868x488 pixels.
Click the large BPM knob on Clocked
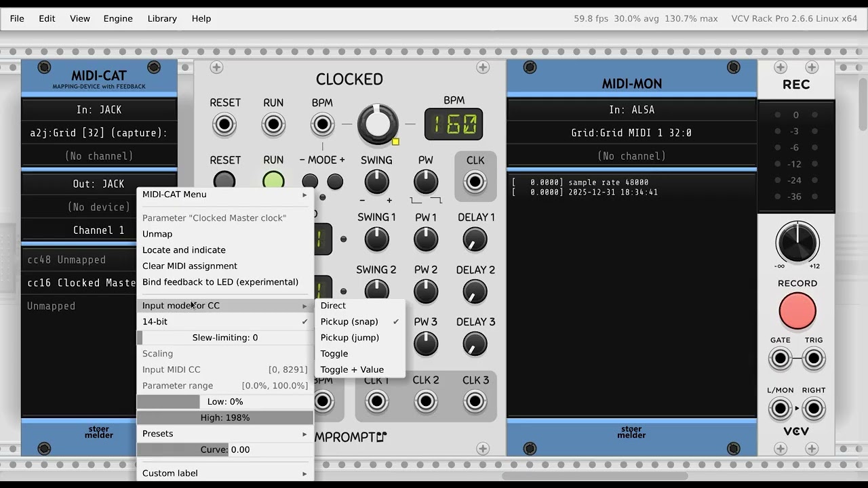pyautogui.click(x=378, y=124)
